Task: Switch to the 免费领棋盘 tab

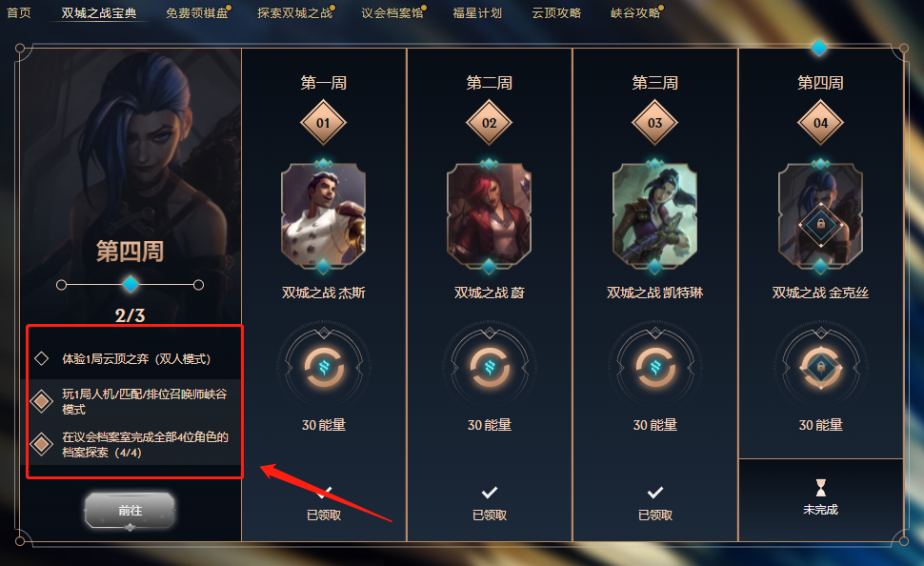Action: [x=198, y=12]
